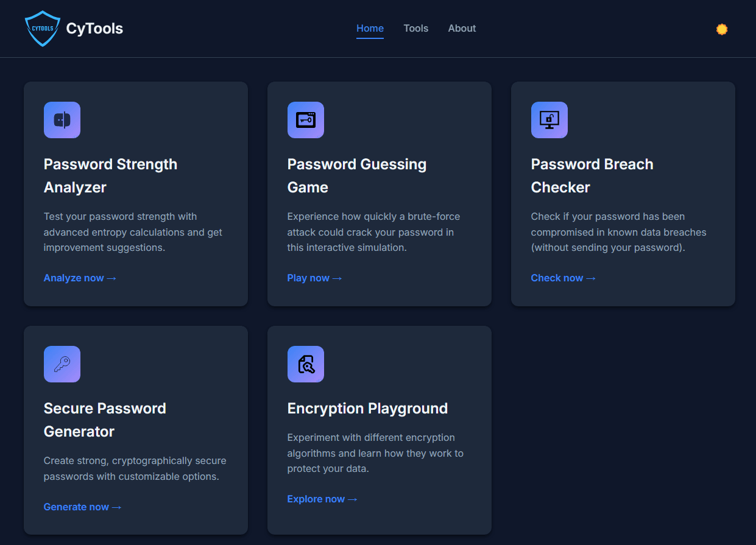
Task: Open the About page
Action: tap(462, 28)
